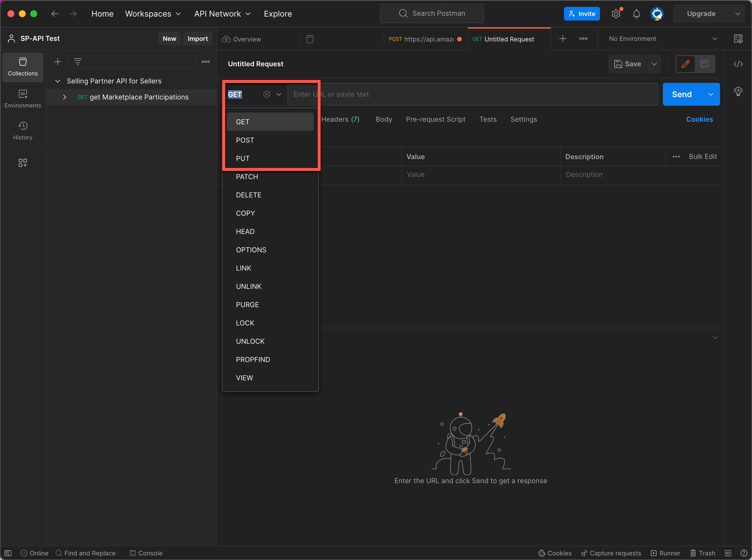Open the Cookies link
This screenshot has height=560, width=752.
tap(699, 119)
